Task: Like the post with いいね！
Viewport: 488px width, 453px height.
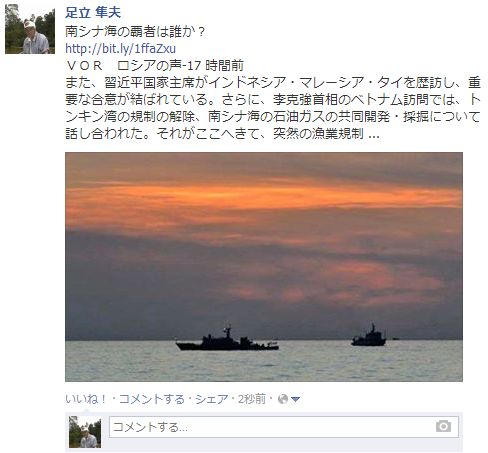Action: pos(86,399)
